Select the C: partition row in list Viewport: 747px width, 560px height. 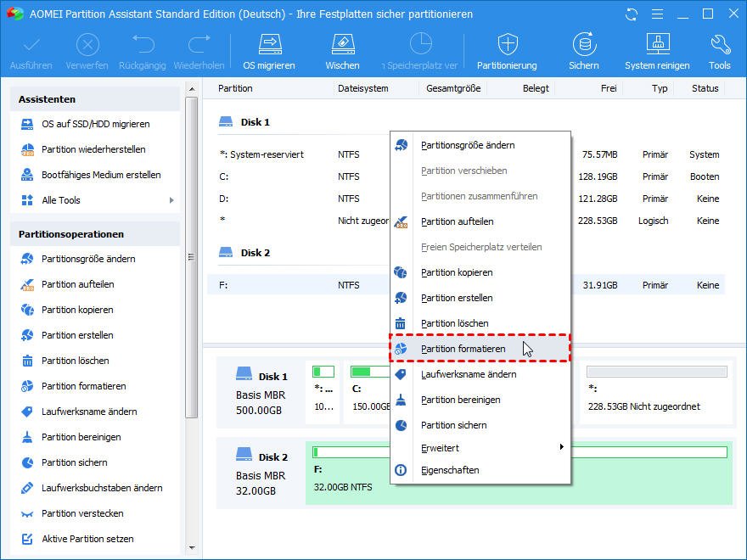point(466,176)
